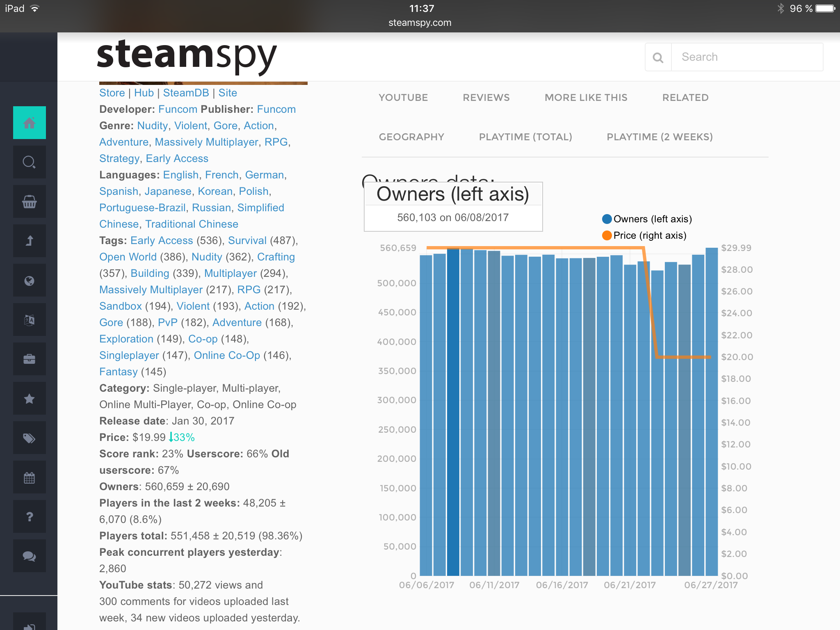Open the briefcase icon in sidebar

pos(29,359)
